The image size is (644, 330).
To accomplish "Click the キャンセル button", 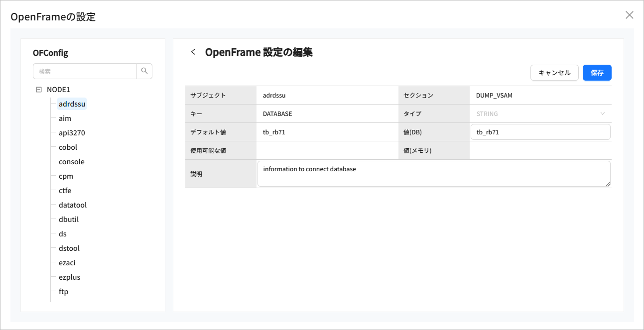I will pyautogui.click(x=554, y=73).
